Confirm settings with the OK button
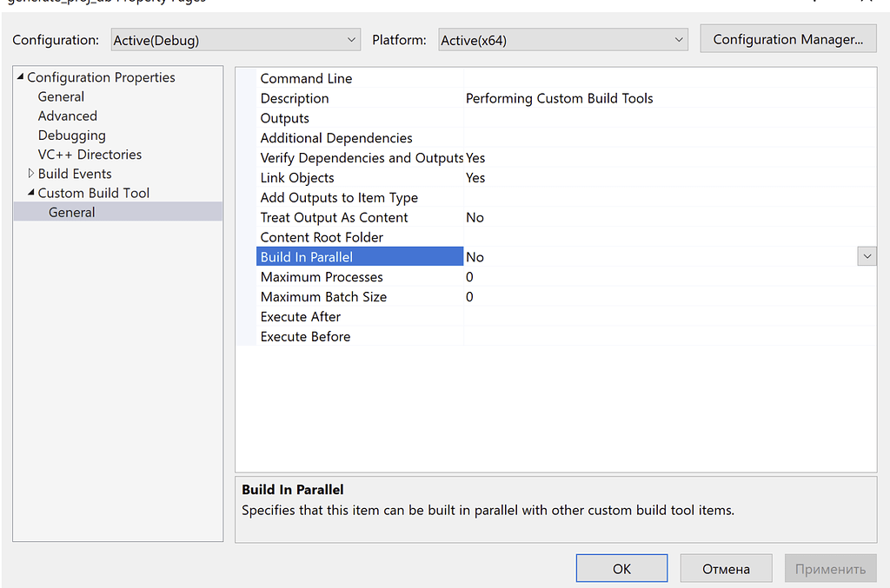Viewport: 890px width, 588px height. 621,568
